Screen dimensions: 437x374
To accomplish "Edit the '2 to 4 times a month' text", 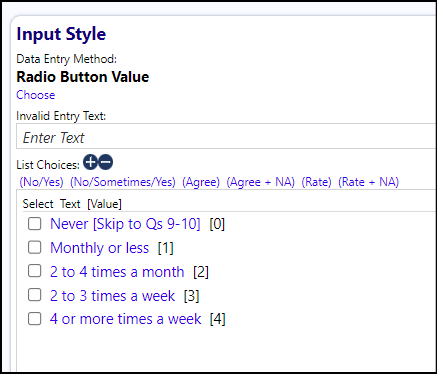I will pyautogui.click(x=117, y=272).
